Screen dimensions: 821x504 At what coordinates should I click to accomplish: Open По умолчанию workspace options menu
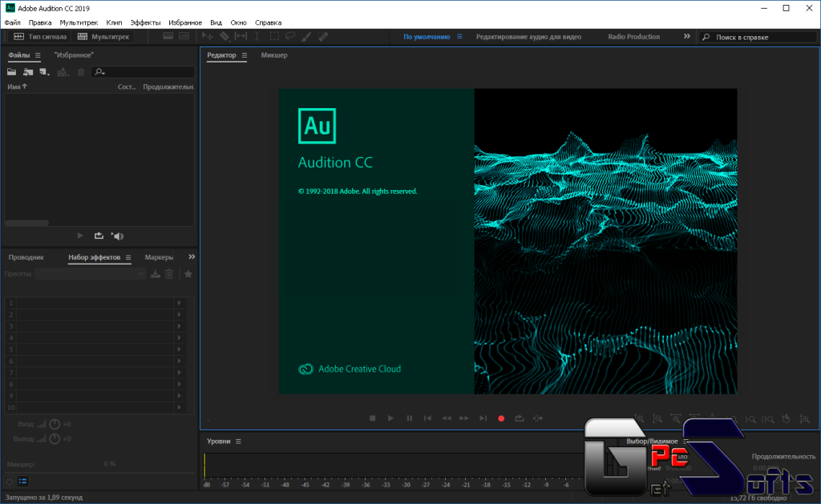(459, 37)
